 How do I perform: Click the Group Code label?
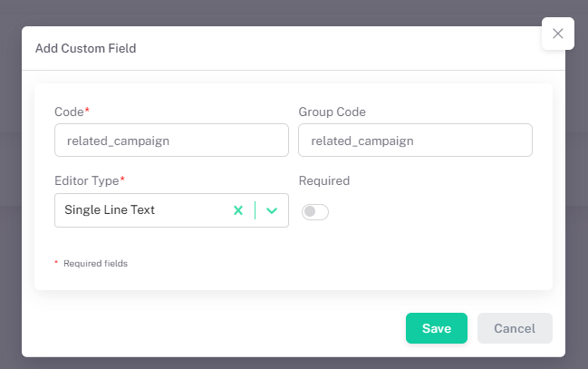(332, 112)
